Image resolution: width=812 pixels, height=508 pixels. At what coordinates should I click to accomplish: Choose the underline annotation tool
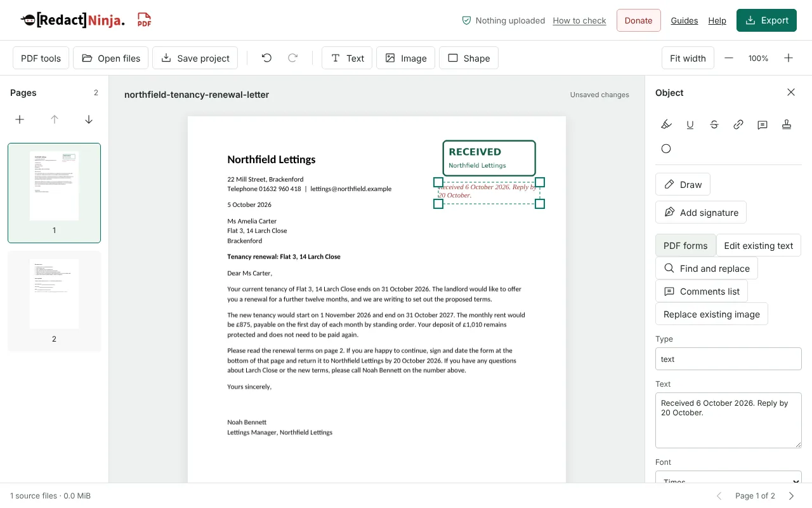coord(690,124)
